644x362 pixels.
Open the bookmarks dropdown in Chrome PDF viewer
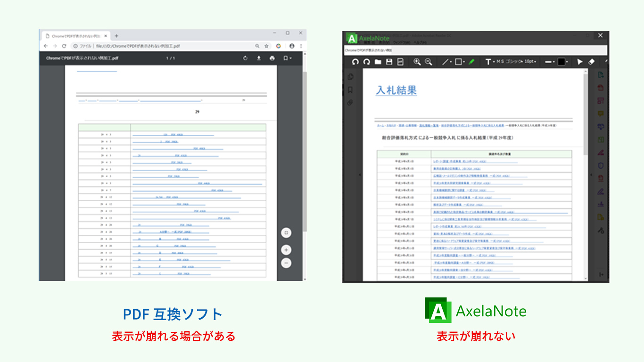[x=287, y=58]
